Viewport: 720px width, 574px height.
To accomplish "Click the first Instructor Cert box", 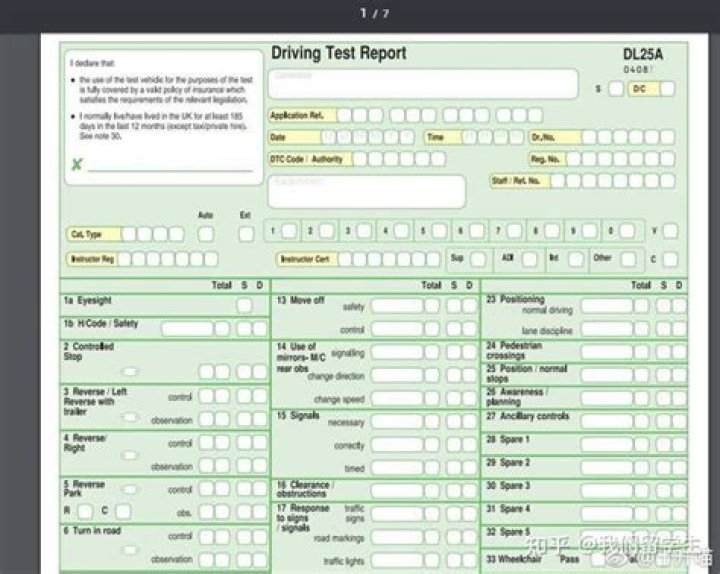I will point(345,259).
